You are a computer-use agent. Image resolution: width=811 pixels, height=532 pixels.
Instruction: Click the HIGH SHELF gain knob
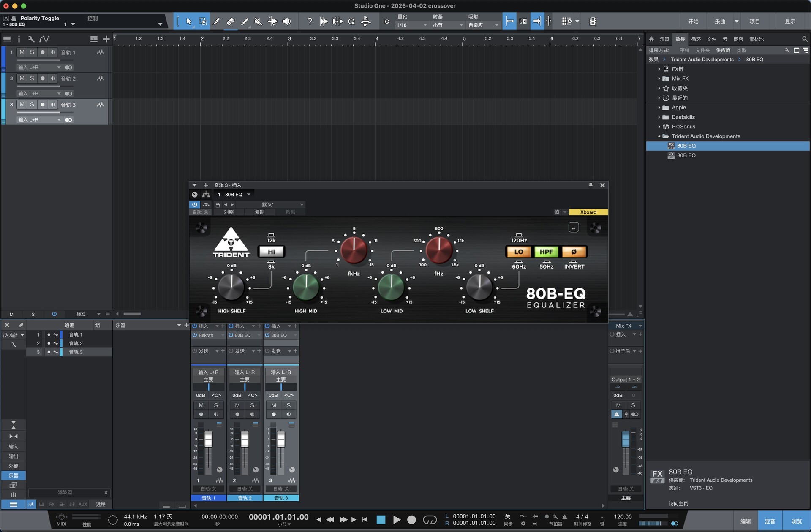tap(231, 287)
